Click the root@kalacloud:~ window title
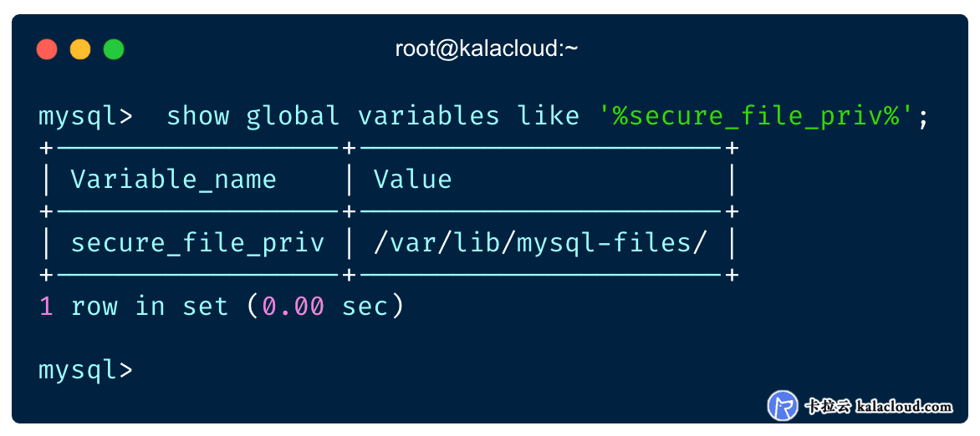Viewport: 980px width, 436px height. point(487,48)
